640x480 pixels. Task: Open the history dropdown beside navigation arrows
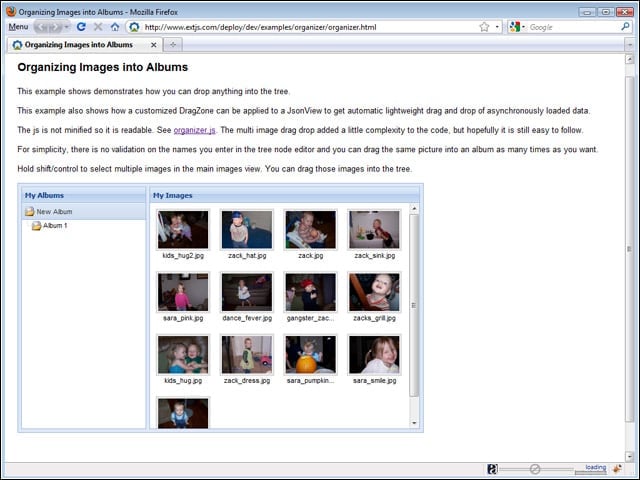[x=67, y=27]
